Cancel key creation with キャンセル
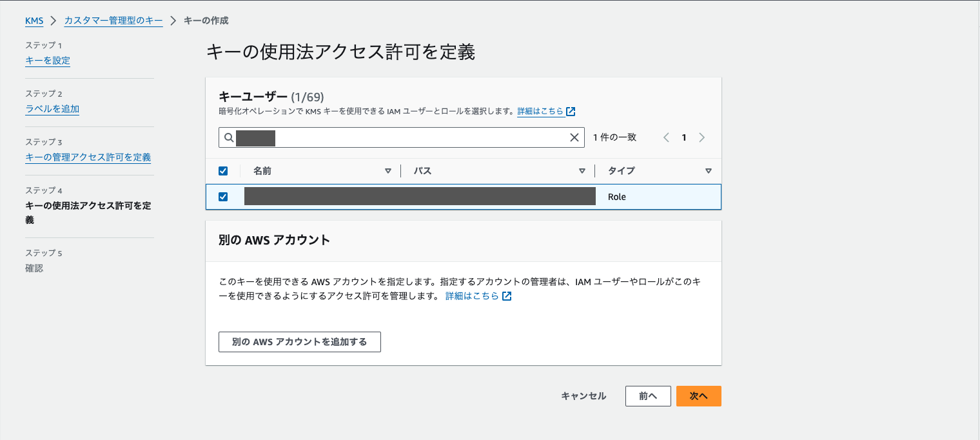Viewport: 980px width, 440px height. pyautogui.click(x=583, y=395)
